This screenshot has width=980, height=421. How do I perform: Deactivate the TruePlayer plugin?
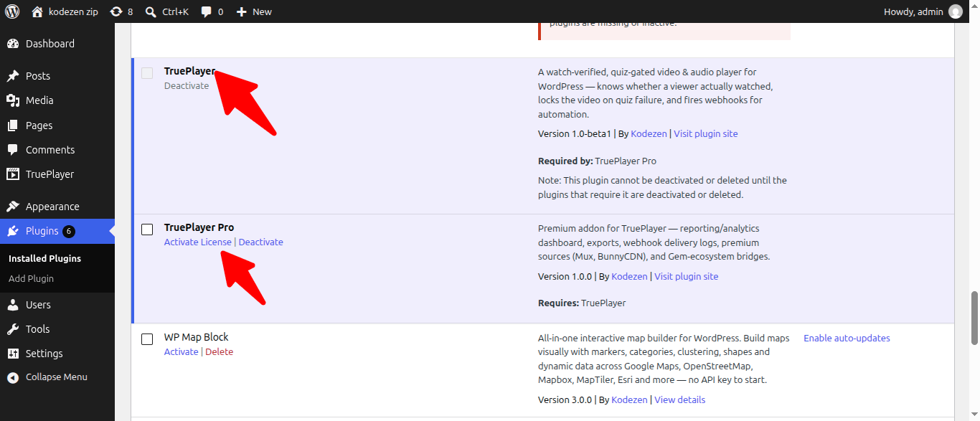click(x=187, y=85)
